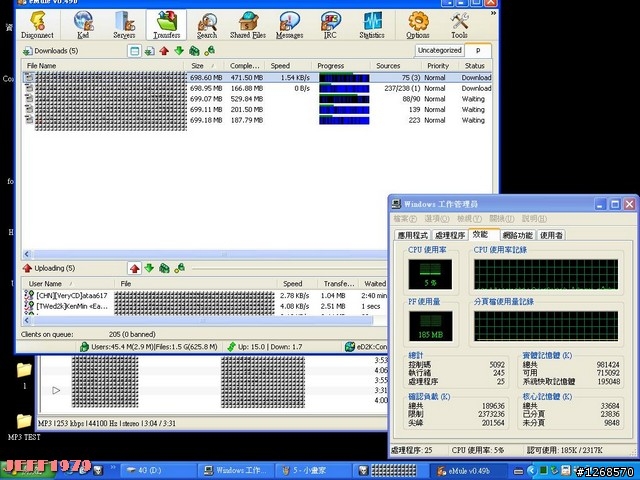Click the 4G (D:) taskbar button

[159, 471]
